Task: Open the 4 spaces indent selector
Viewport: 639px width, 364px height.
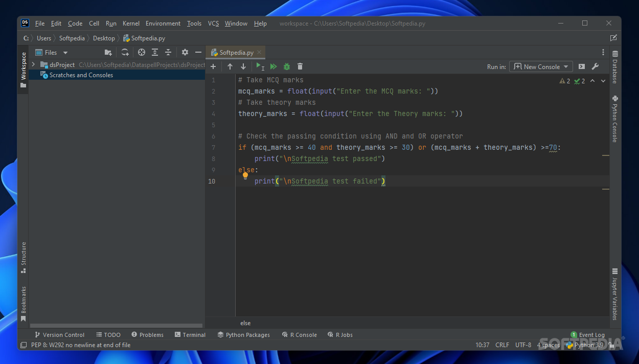Action: click(x=548, y=345)
